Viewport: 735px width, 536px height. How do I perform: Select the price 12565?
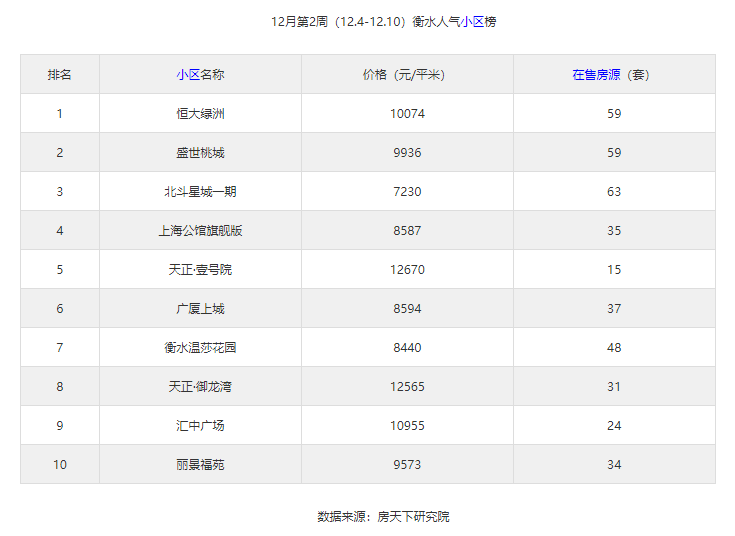(407, 386)
